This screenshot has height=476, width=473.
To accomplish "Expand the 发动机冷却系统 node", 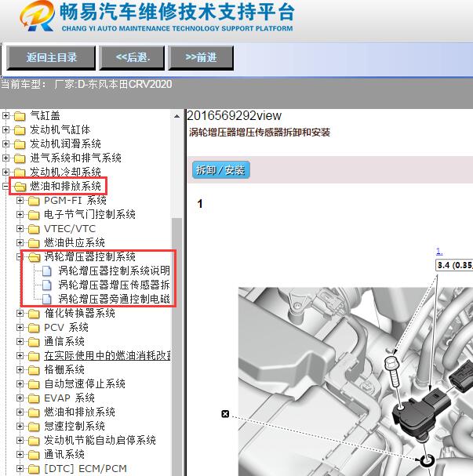I will 5,172.
